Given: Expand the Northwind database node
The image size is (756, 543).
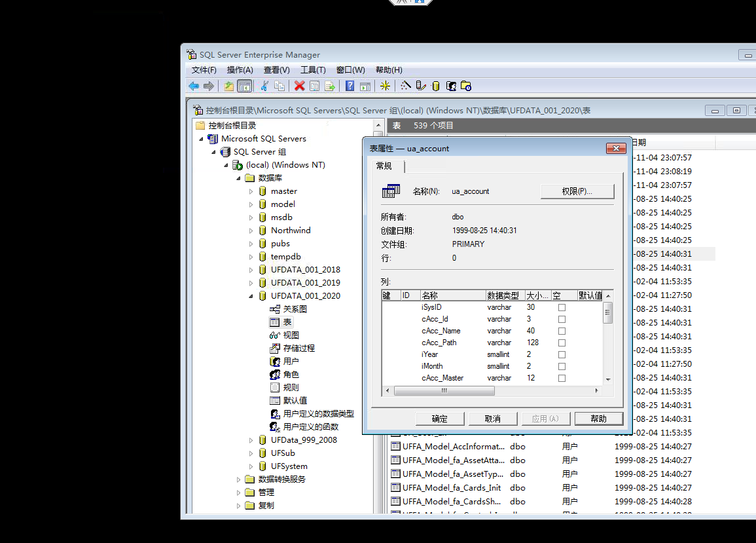Looking at the screenshot, I should click(x=251, y=231).
